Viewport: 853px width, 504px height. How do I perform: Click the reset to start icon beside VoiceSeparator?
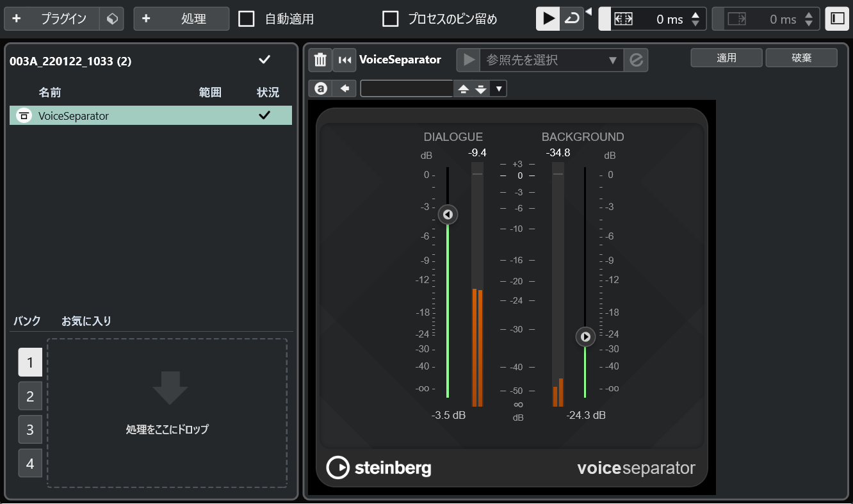345,60
